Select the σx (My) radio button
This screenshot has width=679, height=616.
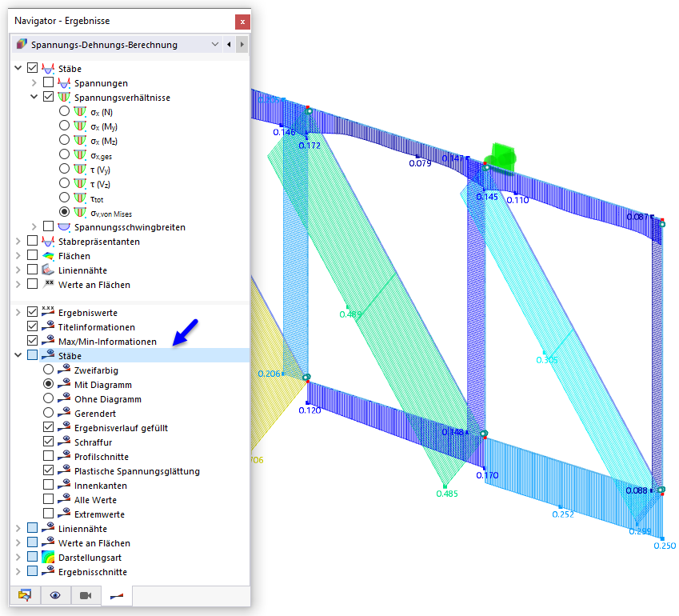(x=64, y=125)
